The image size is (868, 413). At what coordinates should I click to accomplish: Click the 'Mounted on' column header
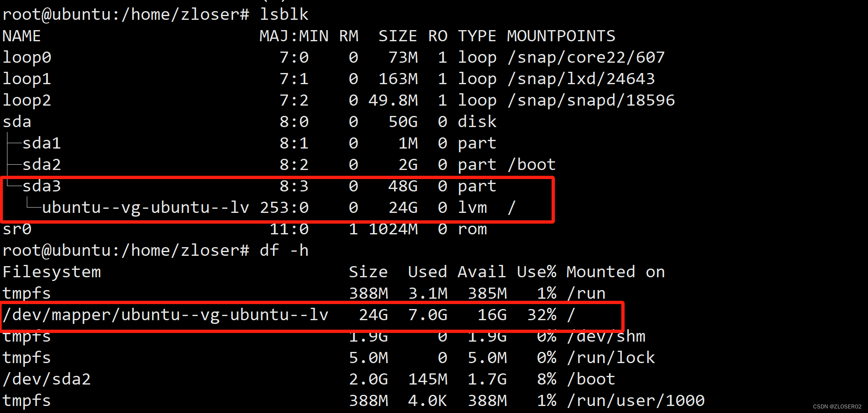pos(616,272)
